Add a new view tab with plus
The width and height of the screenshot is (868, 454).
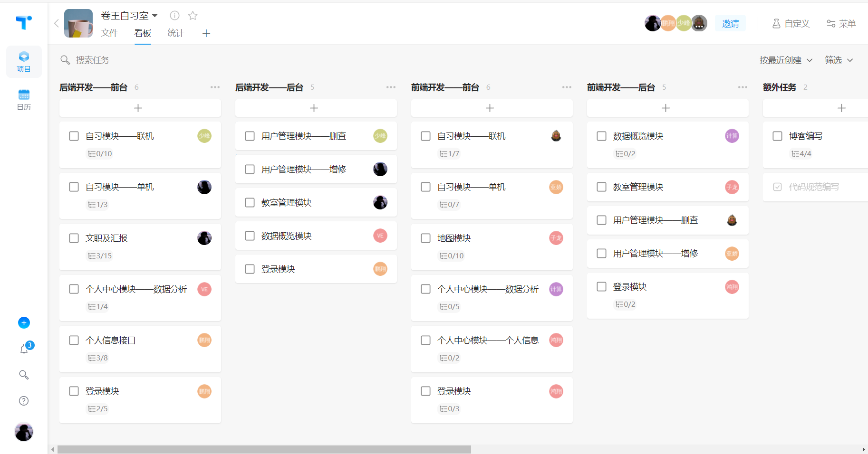point(206,33)
